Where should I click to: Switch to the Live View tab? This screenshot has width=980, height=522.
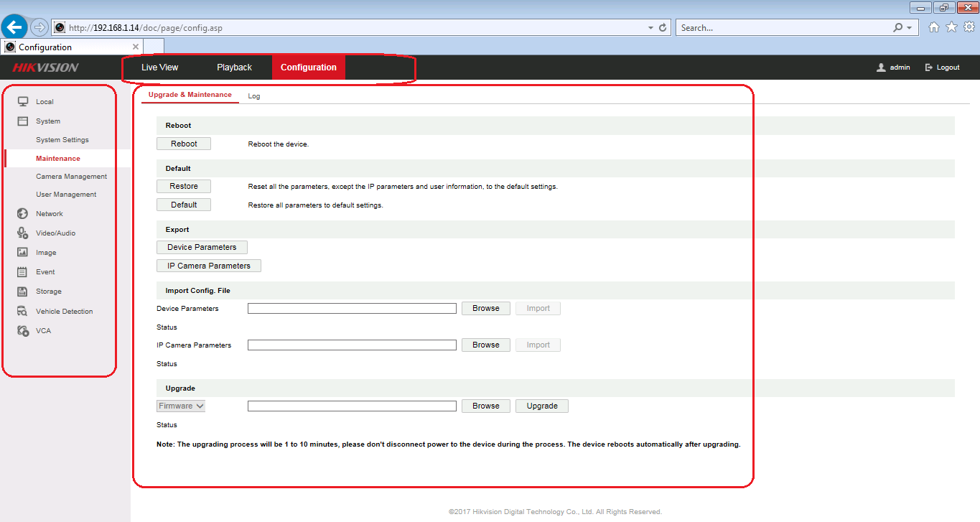159,67
